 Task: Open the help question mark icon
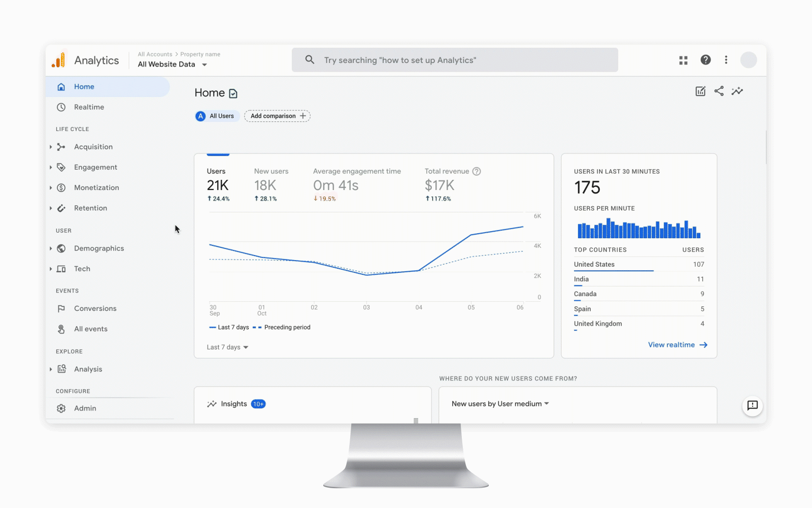(x=705, y=60)
